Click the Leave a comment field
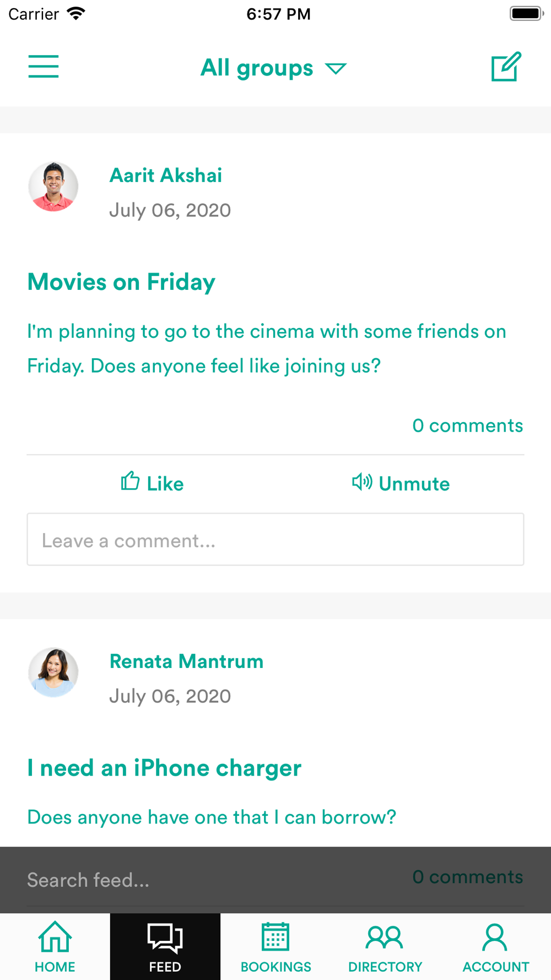Screen dimensions: 551x980 point(275,540)
